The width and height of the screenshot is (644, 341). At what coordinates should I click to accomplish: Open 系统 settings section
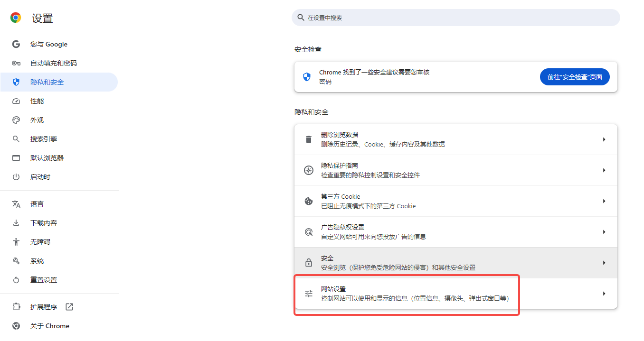(59, 261)
